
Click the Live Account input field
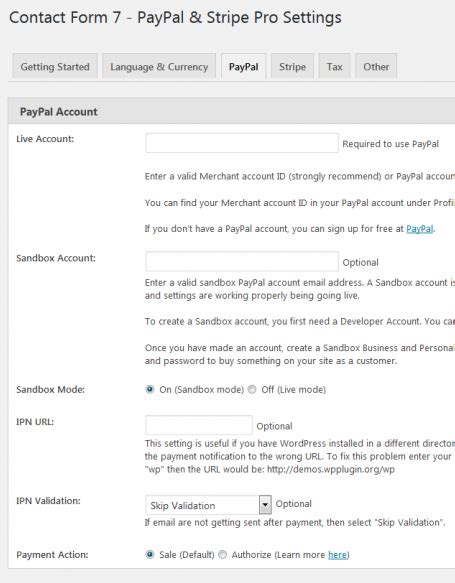[242, 143]
